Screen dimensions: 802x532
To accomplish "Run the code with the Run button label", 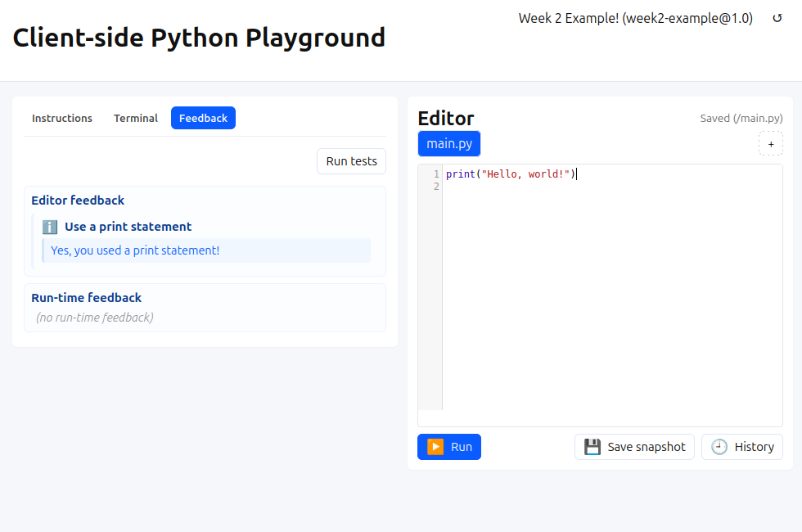I will click(x=462, y=447).
